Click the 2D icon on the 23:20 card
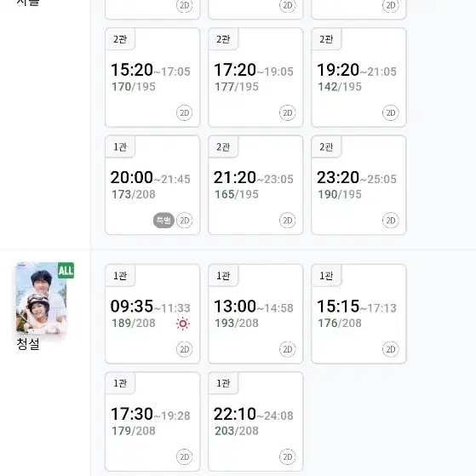The height and width of the screenshot is (476, 476). point(390,221)
